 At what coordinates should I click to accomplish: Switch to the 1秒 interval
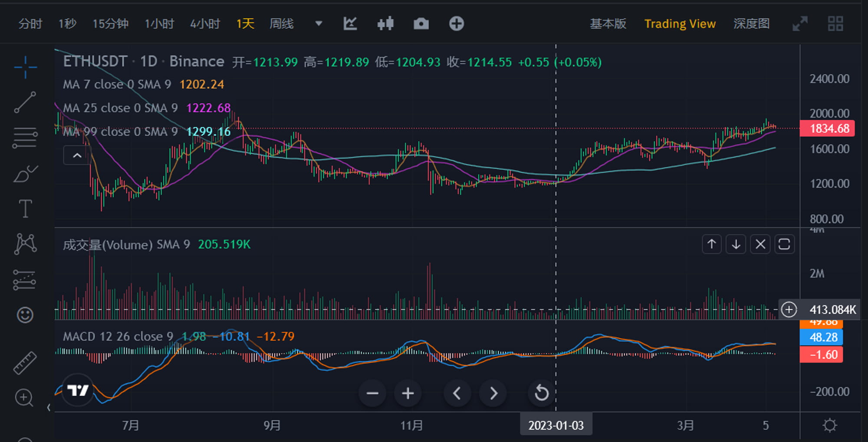click(68, 23)
